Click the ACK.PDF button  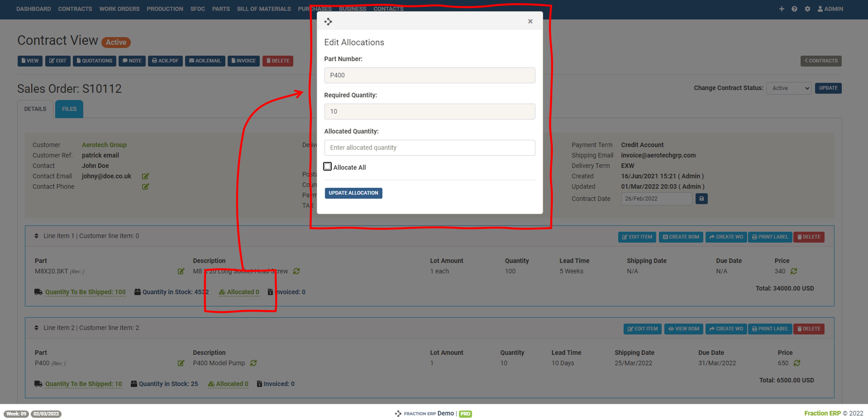(165, 61)
